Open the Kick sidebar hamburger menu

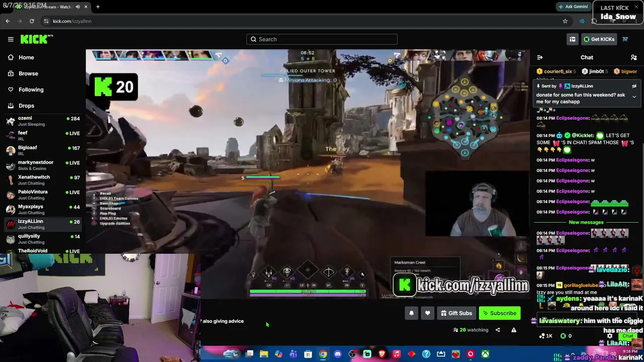tap(11, 39)
